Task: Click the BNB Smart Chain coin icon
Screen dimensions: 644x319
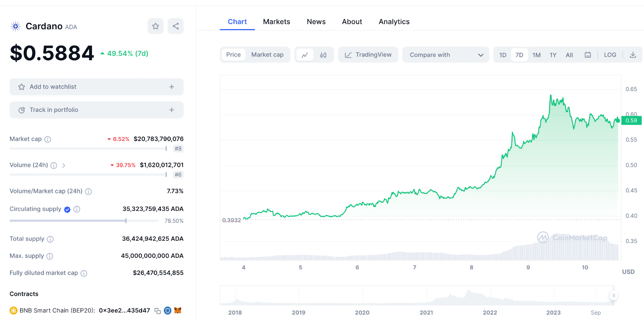Action: (14, 311)
